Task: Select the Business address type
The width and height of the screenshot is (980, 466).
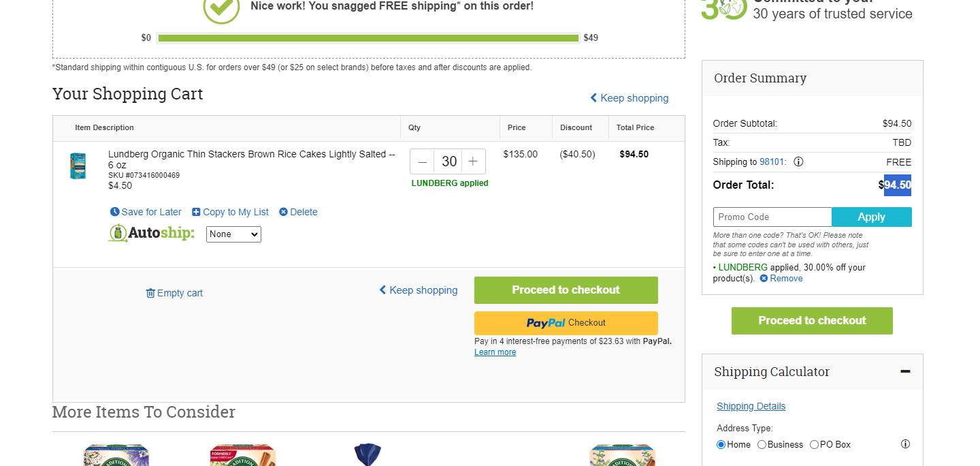Action: (762, 445)
